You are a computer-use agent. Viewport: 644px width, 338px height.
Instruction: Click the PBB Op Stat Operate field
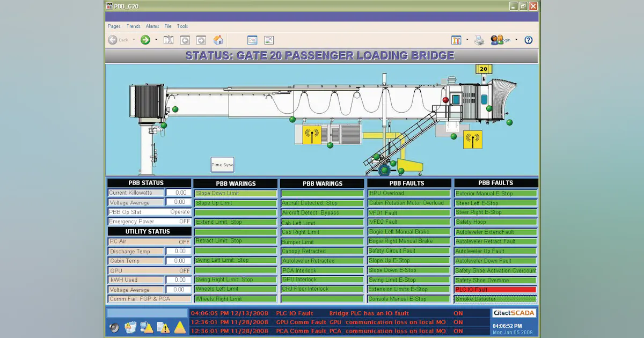pos(150,212)
